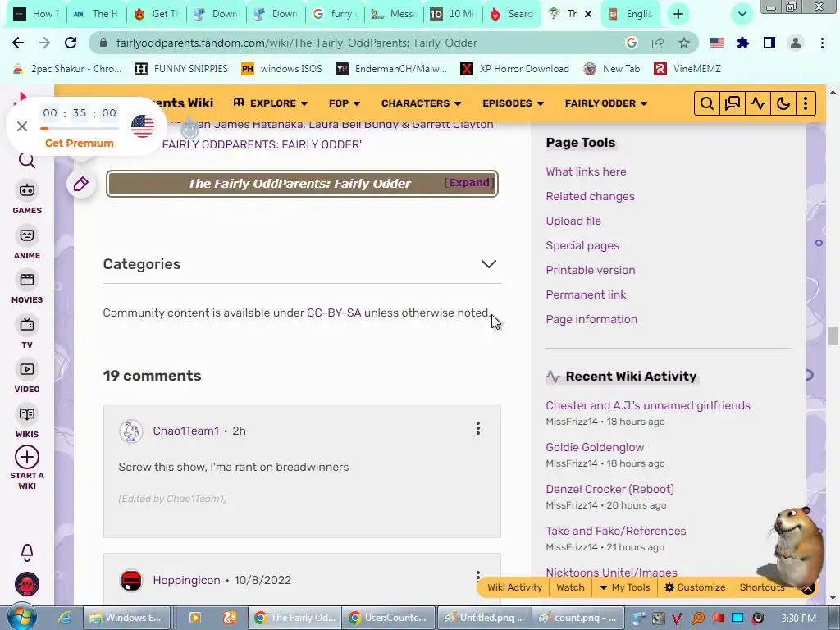Open the CC-BY-SA license link
The width and height of the screenshot is (840, 630).
(334, 313)
